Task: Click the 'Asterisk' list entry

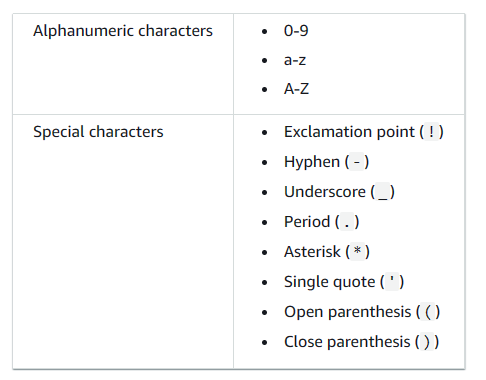Action: click(327, 252)
